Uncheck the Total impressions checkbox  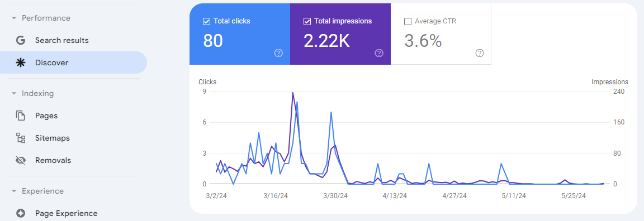[307, 21]
